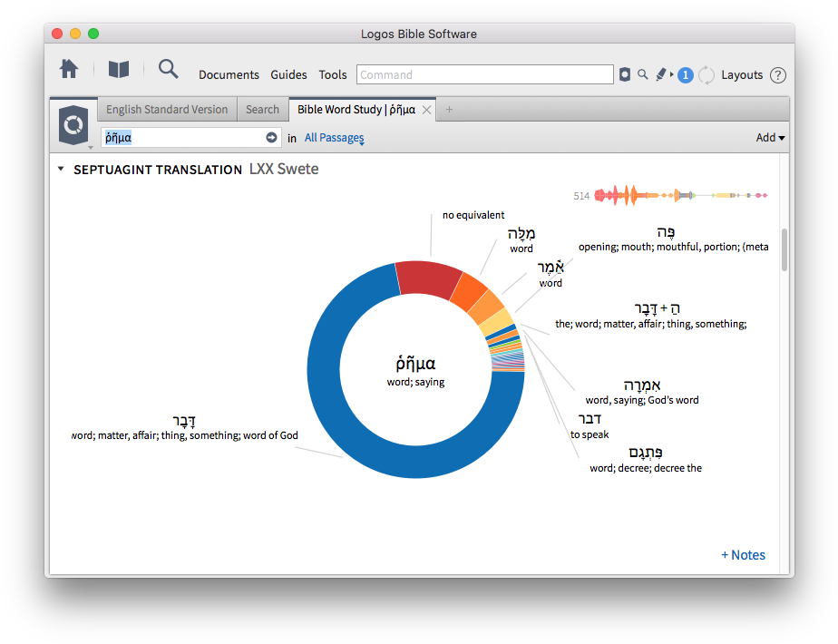Click the 'no equivalent' chart label
The width and height of the screenshot is (838, 644).
[x=473, y=215]
